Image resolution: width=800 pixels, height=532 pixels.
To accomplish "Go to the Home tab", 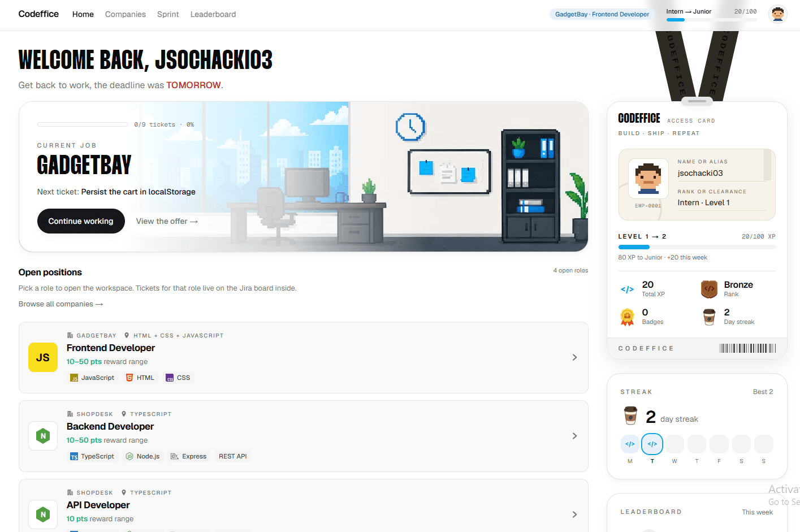I will tap(83, 14).
